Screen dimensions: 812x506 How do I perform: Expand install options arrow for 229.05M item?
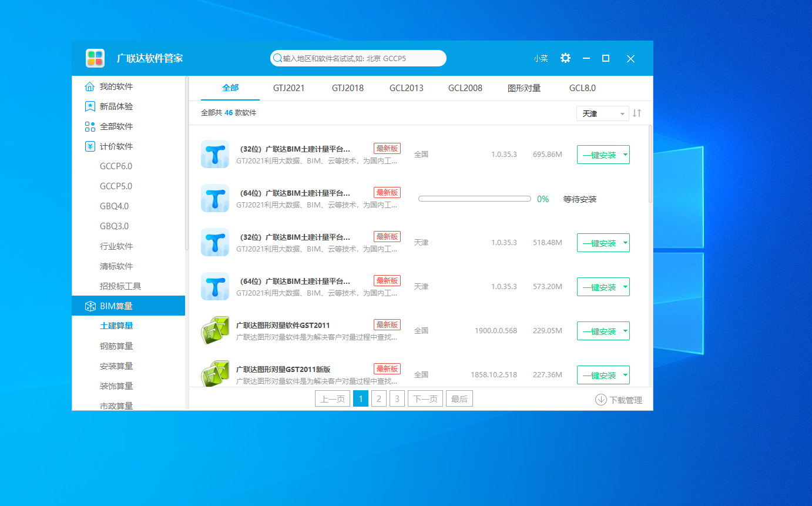point(625,331)
